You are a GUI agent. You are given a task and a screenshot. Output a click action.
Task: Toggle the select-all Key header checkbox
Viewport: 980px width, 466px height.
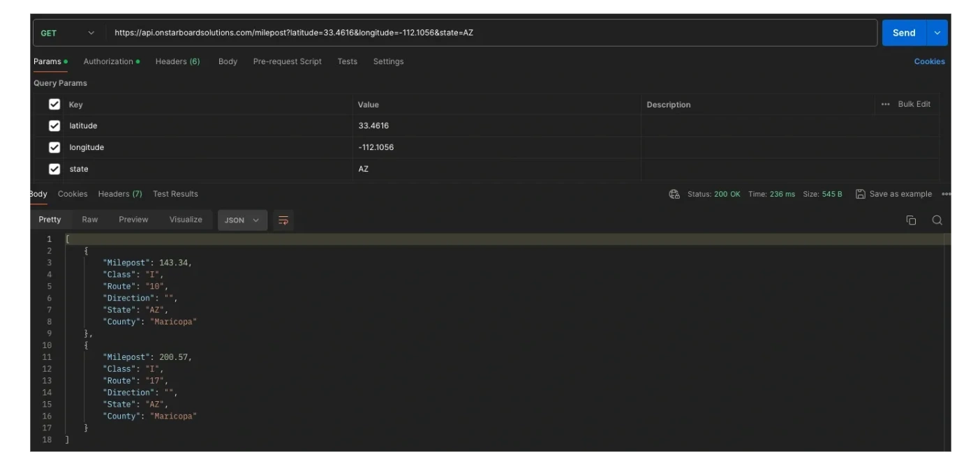pos(54,105)
